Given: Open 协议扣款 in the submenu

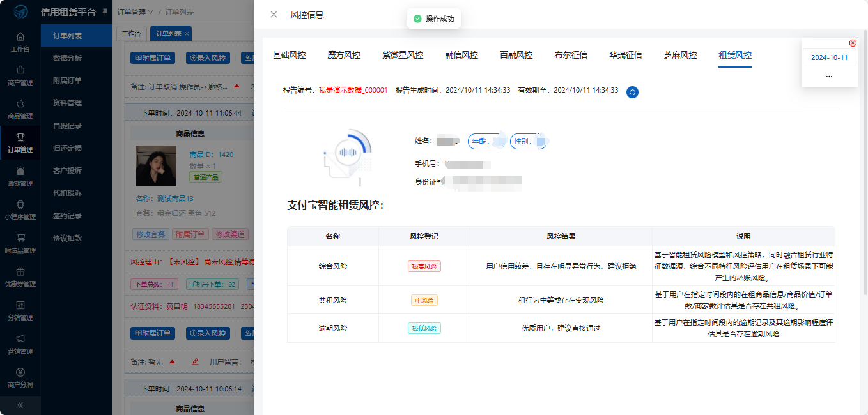Looking at the screenshot, I should (x=77, y=238).
